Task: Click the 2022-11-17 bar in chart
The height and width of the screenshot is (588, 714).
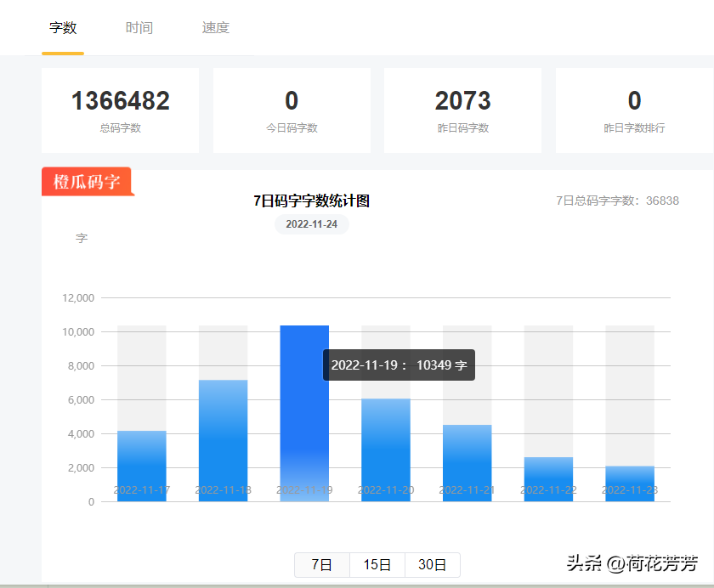Action: pos(142,466)
